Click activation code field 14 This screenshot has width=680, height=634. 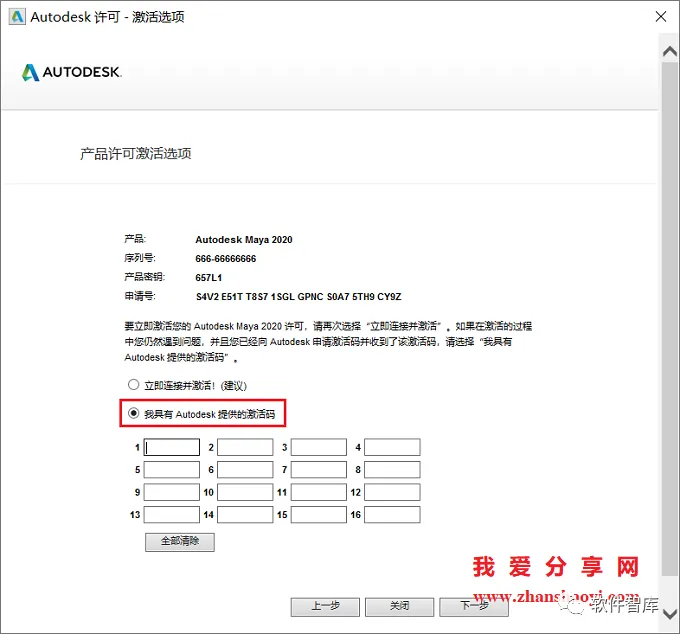[x=245, y=515]
